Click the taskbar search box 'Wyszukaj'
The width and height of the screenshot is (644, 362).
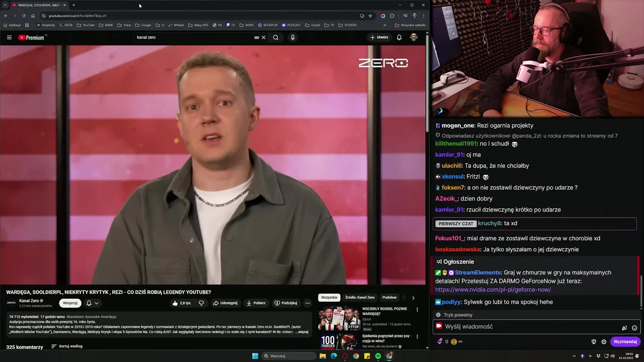click(x=289, y=356)
